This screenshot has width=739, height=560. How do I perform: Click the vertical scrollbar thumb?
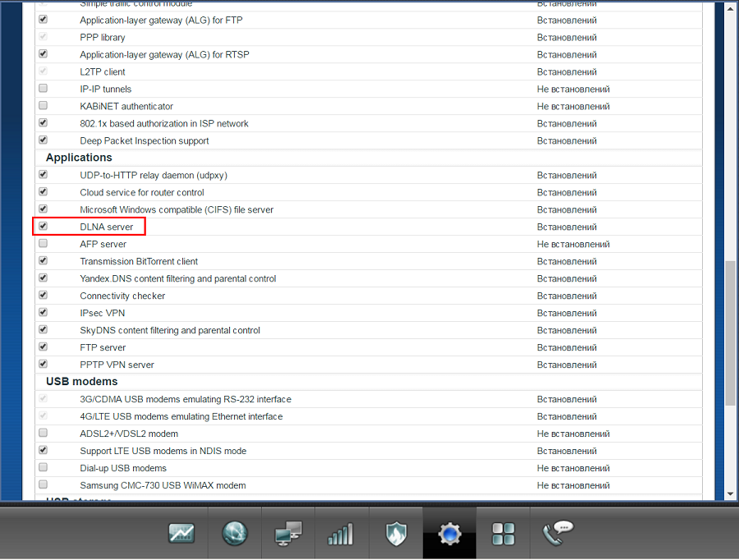pos(730,333)
